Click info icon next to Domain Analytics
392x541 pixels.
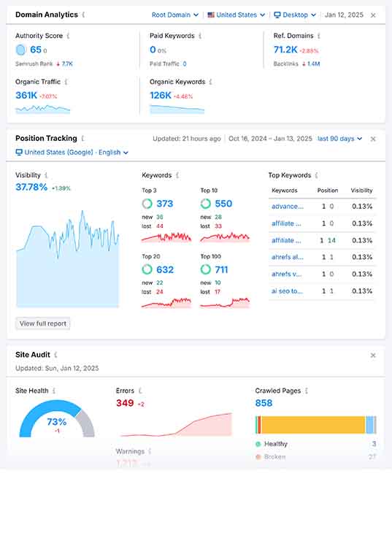[x=83, y=15]
